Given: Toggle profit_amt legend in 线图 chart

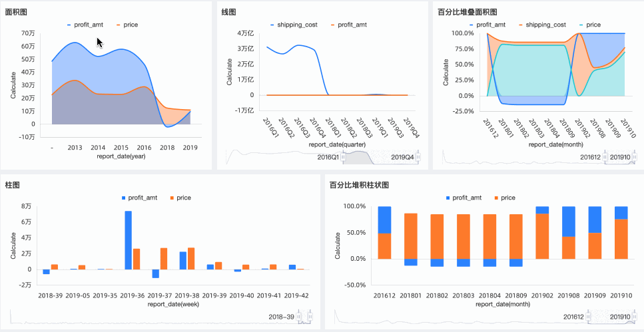Looking at the screenshot, I should click(x=349, y=25).
